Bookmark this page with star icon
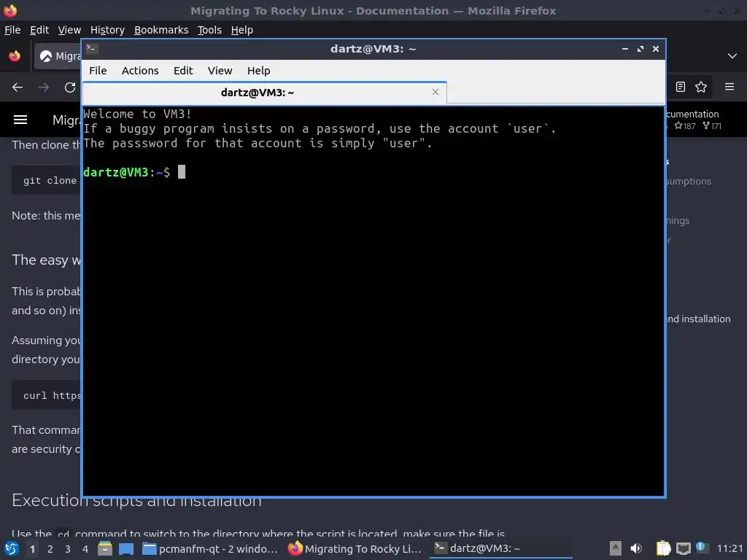747x560 pixels. [701, 87]
